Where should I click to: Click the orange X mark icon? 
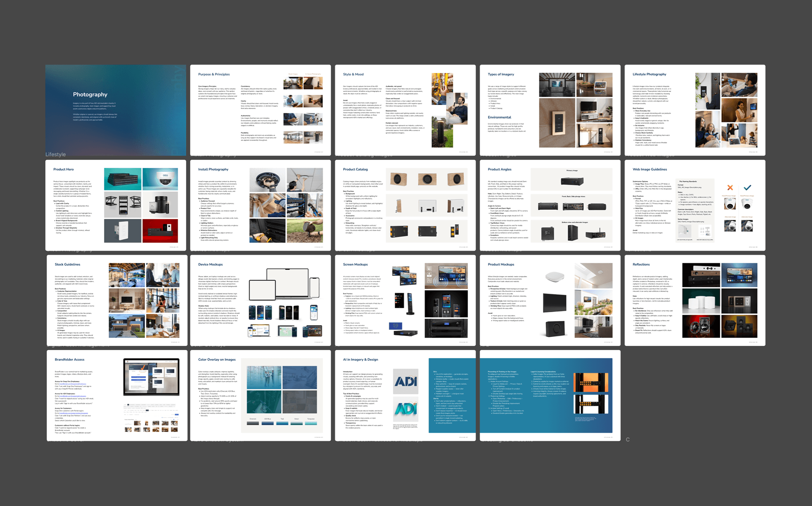click(730, 187)
